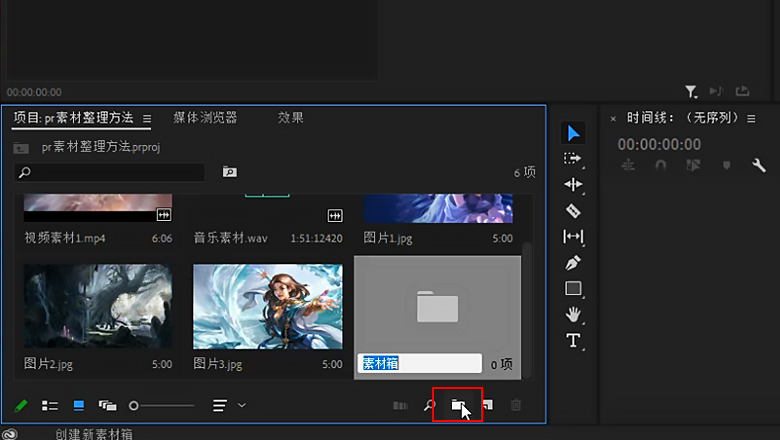
Task: Open timeline display settings wrench
Action: (x=758, y=165)
